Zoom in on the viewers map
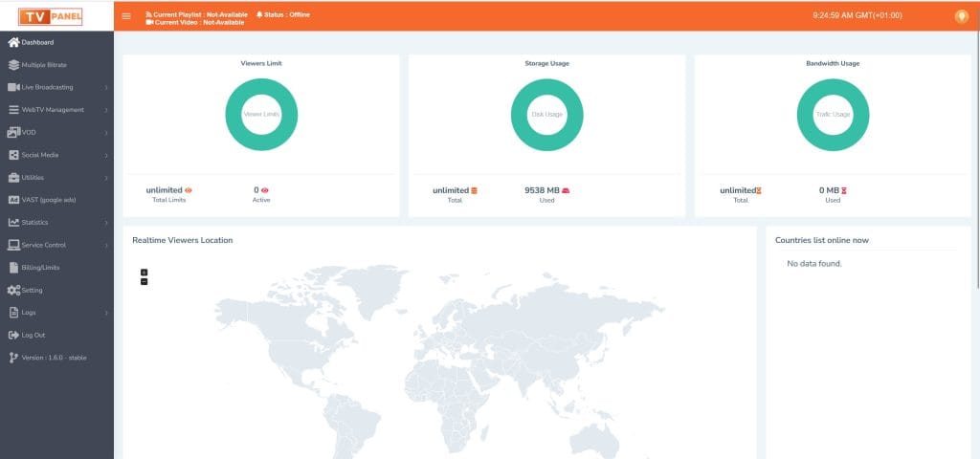The height and width of the screenshot is (459, 980). pos(145,273)
